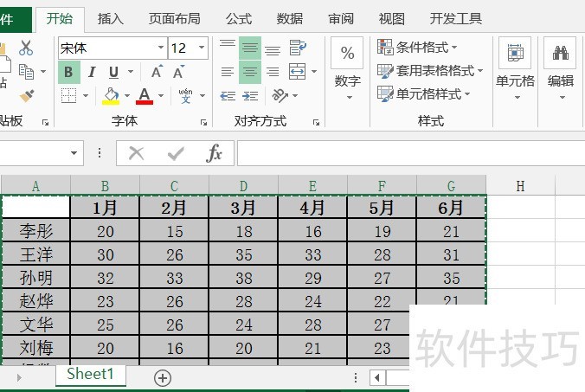Screen dimensions: 585x392
Task: Select the Format Painter brush
Action: [27, 95]
